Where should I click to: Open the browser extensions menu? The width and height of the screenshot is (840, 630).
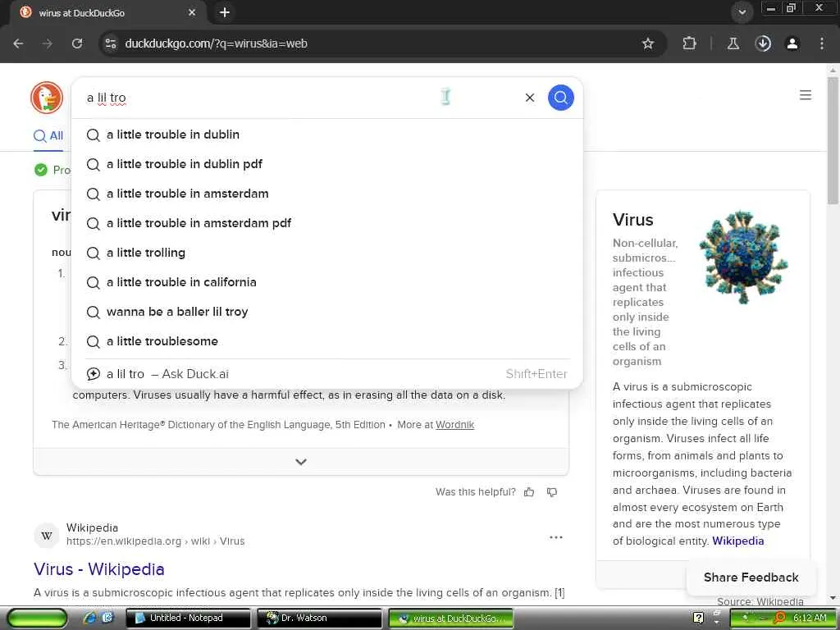click(x=689, y=43)
